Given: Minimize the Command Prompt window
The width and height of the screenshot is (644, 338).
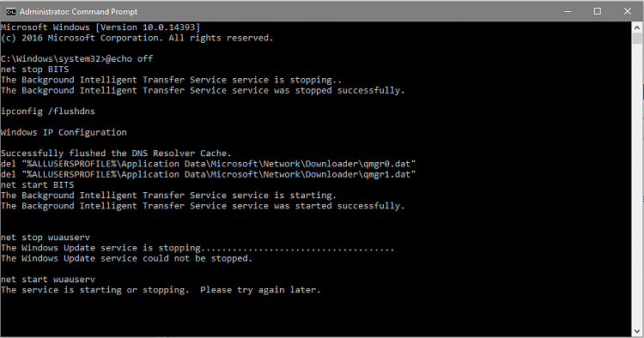Looking at the screenshot, I should (568, 11).
